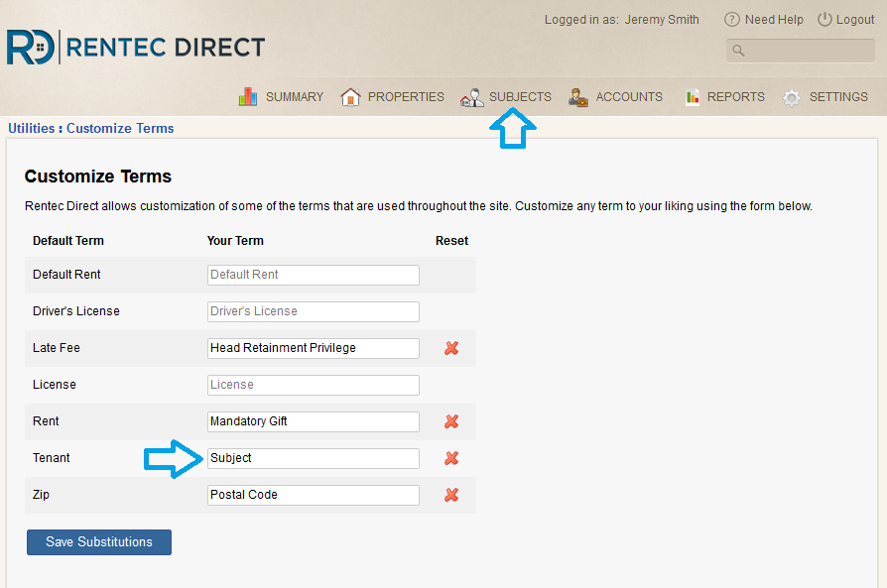
Task: Click the Accounts briefcase person icon
Action: click(578, 97)
